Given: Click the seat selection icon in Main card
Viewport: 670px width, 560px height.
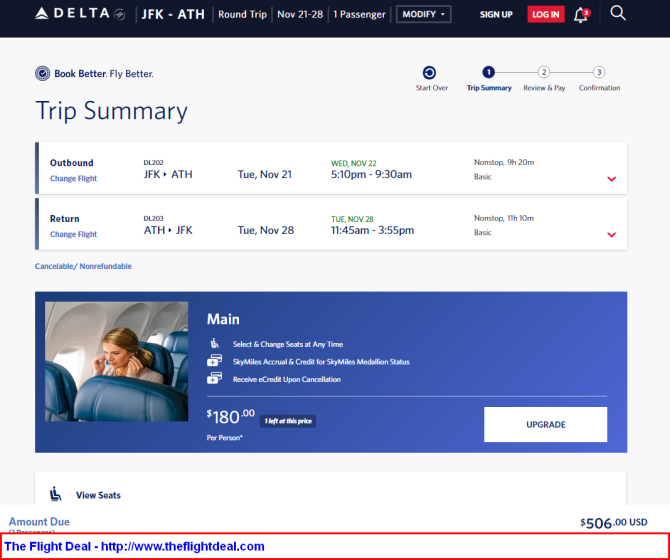Looking at the screenshot, I should (214, 343).
